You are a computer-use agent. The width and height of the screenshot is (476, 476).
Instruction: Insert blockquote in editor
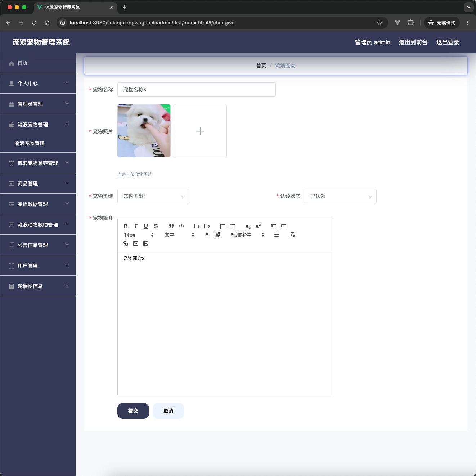click(171, 226)
